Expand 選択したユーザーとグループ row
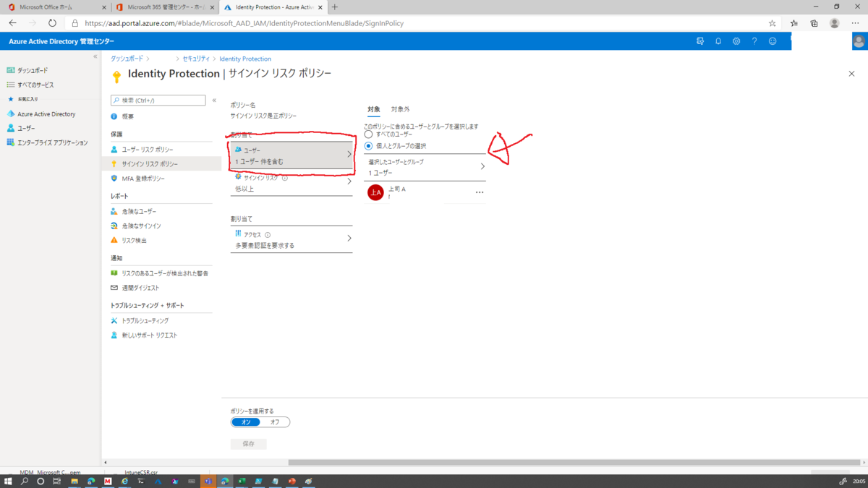Screen dimensions: 868x488 (425, 167)
